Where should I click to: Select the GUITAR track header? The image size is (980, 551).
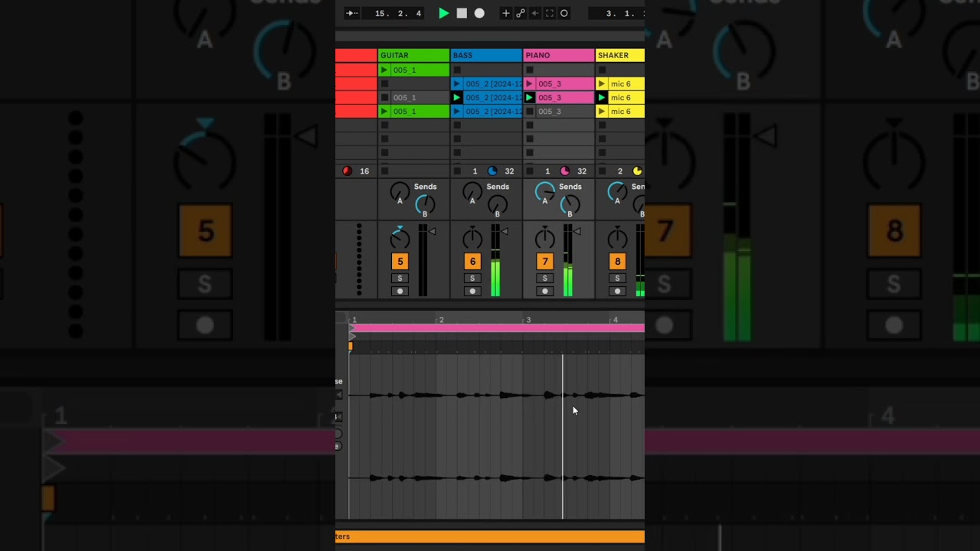413,55
